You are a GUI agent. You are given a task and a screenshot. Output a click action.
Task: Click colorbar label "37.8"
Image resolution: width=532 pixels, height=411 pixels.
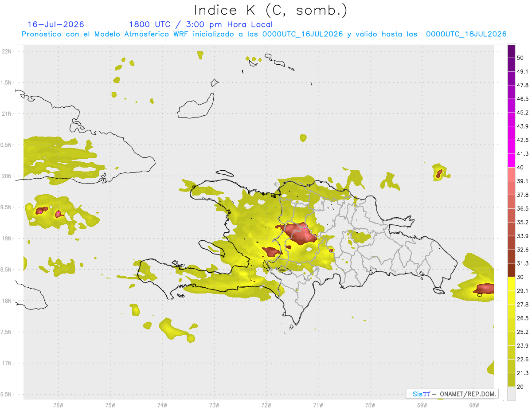click(x=523, y=195)
